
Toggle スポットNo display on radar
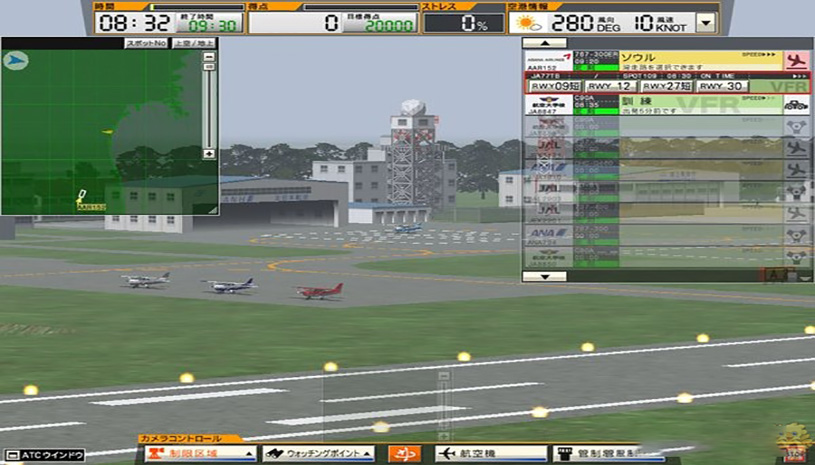pos(146,43)
